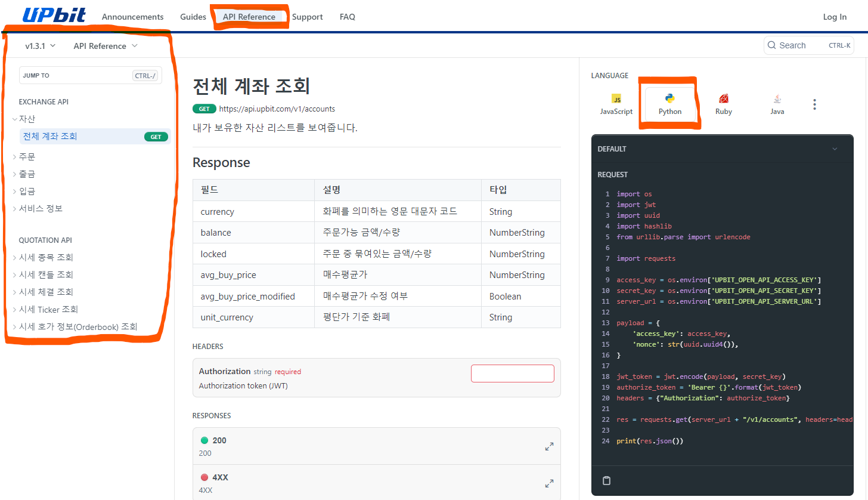
Task: Click the 평단가 기준 화폐 description cell
Action: [398, 317]
